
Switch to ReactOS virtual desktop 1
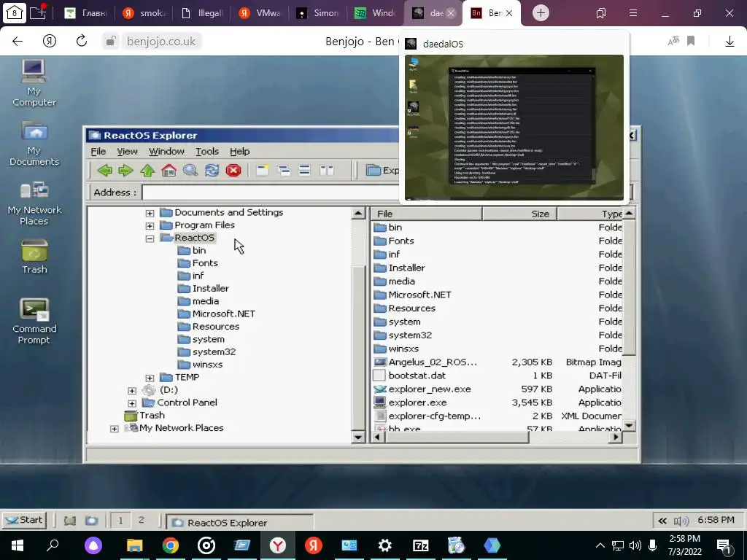pyautogui.click(x=120, y=520)
